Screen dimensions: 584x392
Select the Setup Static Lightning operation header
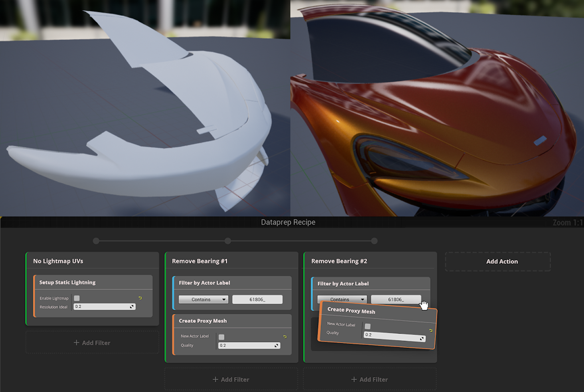(x=68, y=282)
